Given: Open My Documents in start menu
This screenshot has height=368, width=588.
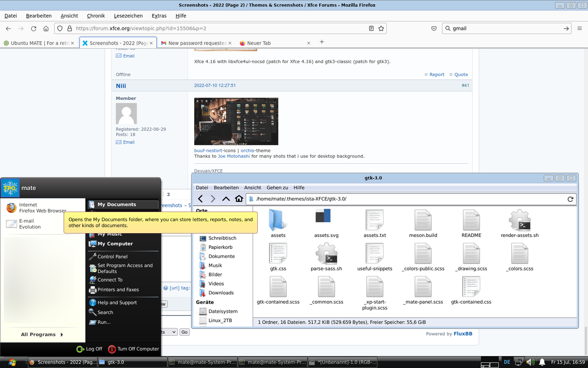Looking at the screenshot, I should coord(123,205).
